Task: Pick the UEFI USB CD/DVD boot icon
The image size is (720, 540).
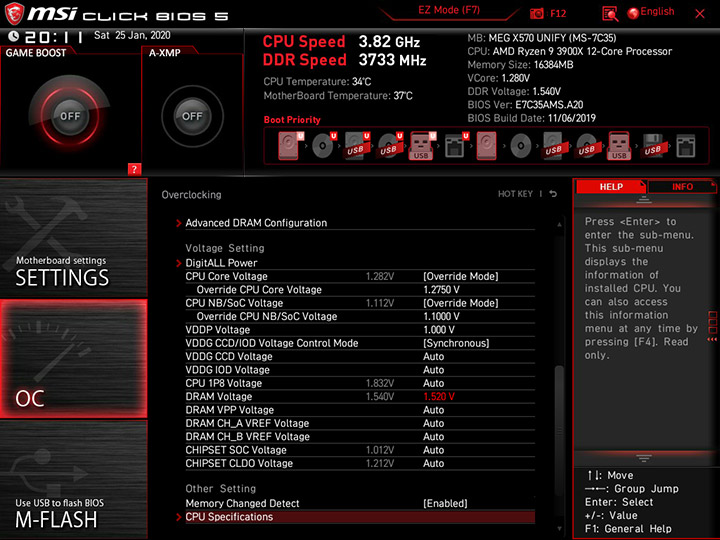Action: click(x=390, y=146)
